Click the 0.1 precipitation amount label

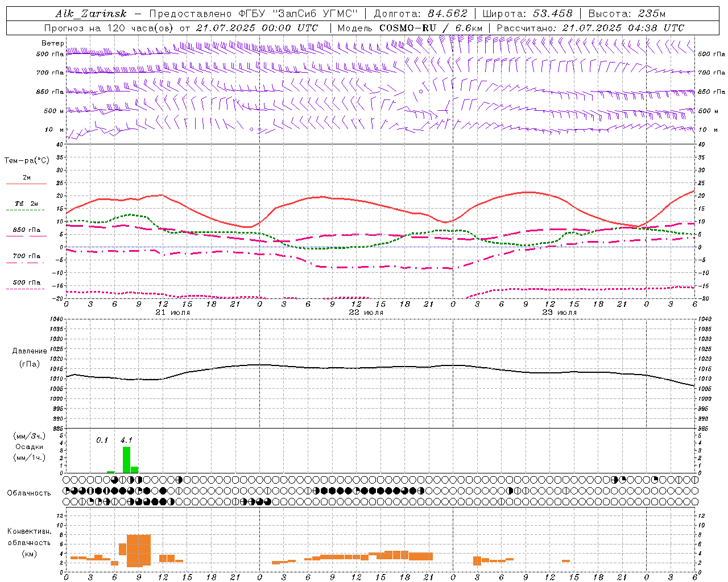102,440
